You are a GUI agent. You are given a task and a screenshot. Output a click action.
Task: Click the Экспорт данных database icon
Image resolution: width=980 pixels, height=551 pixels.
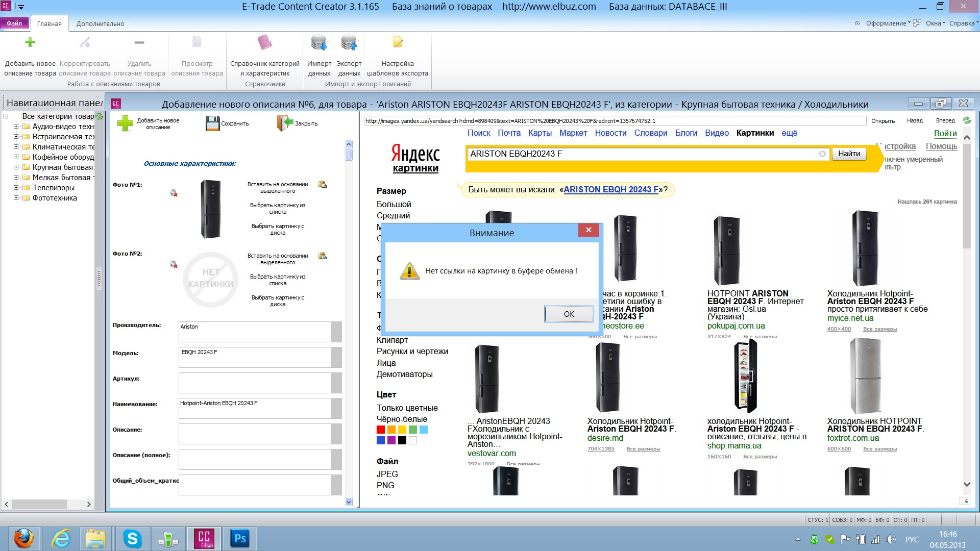[349, 42]
